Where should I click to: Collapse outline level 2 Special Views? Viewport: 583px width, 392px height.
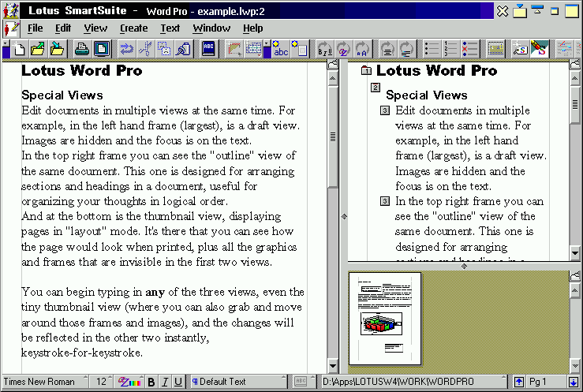[376, 88]
